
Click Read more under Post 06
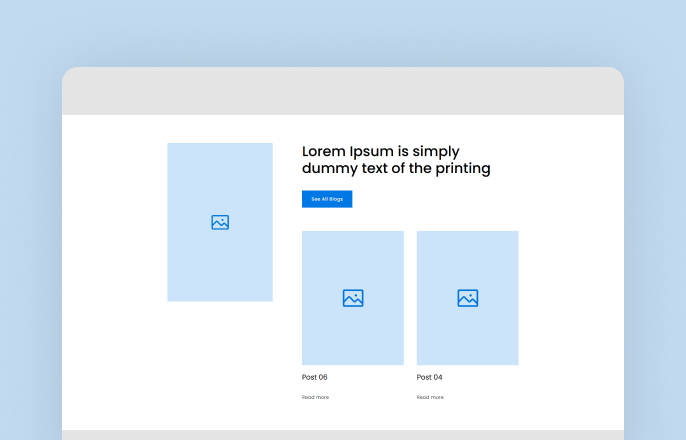(x=315, y=397)
